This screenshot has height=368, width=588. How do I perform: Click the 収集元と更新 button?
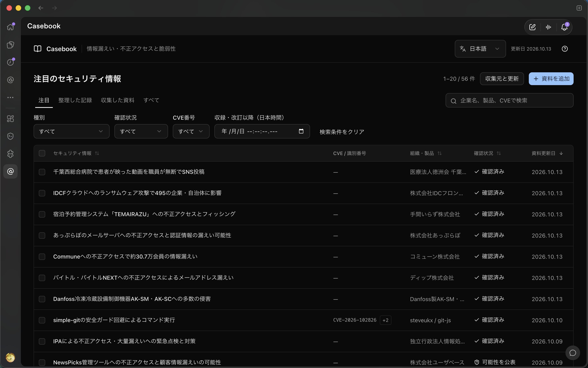[502, 79]
